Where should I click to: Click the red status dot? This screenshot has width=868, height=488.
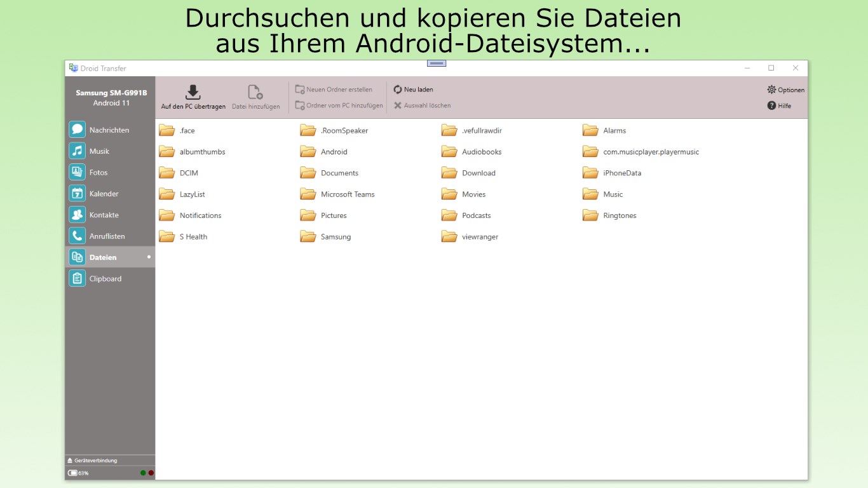(x=151, y=473)
